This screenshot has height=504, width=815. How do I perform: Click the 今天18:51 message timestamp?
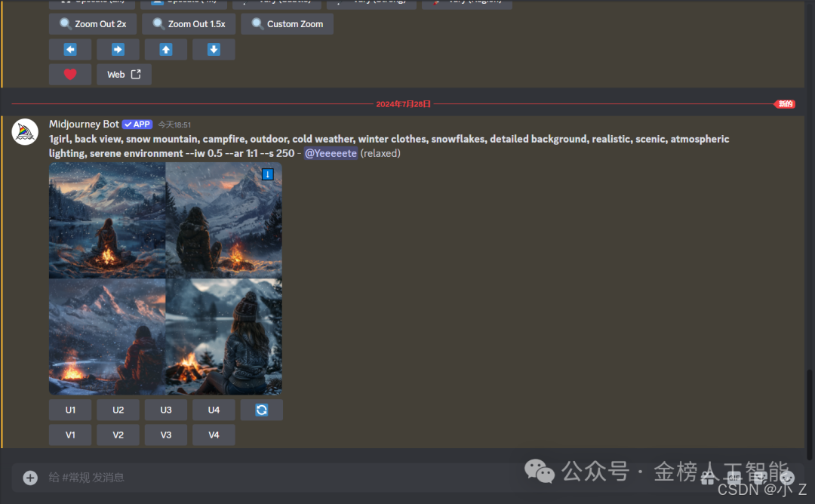pyautogui.click(x=174, y=124)
